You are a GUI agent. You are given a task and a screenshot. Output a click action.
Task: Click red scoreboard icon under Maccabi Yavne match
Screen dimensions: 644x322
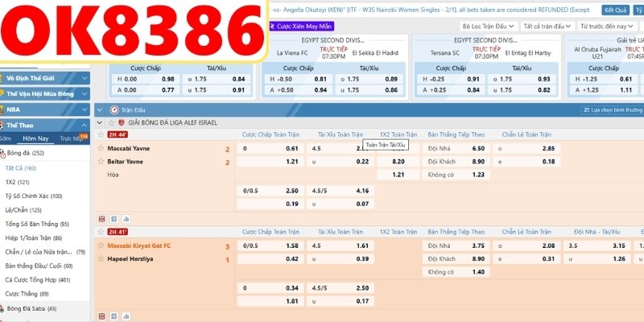(101, 218)
